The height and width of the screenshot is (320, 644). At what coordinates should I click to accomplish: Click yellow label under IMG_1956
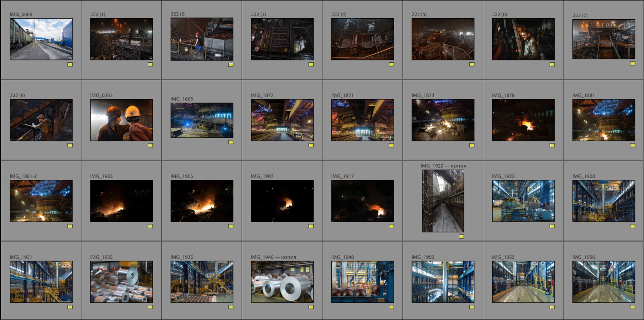[633, 307]
